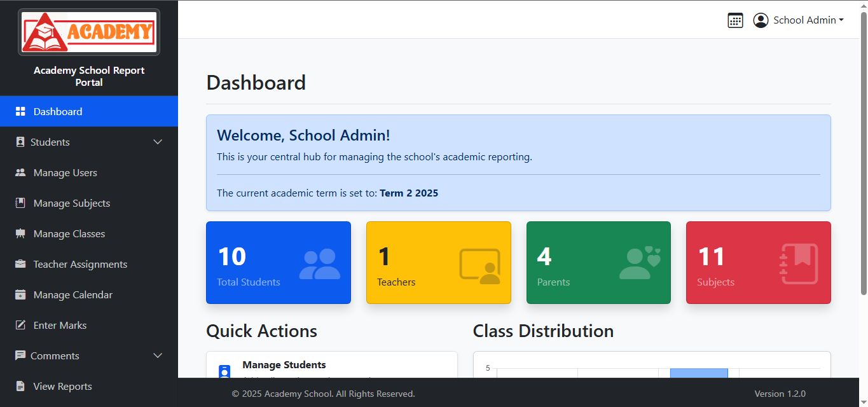
Task: Click the Comments chat bubble icon
Action: (20, 355)
